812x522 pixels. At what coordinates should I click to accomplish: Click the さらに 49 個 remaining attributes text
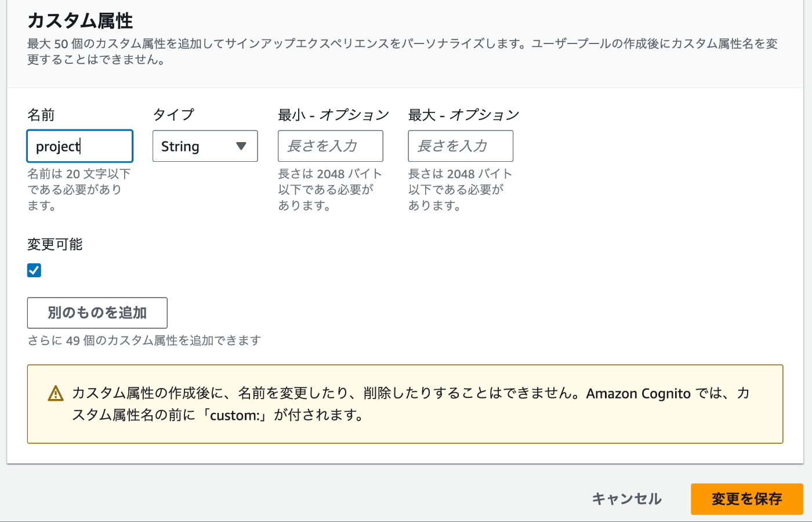(144, 340)
